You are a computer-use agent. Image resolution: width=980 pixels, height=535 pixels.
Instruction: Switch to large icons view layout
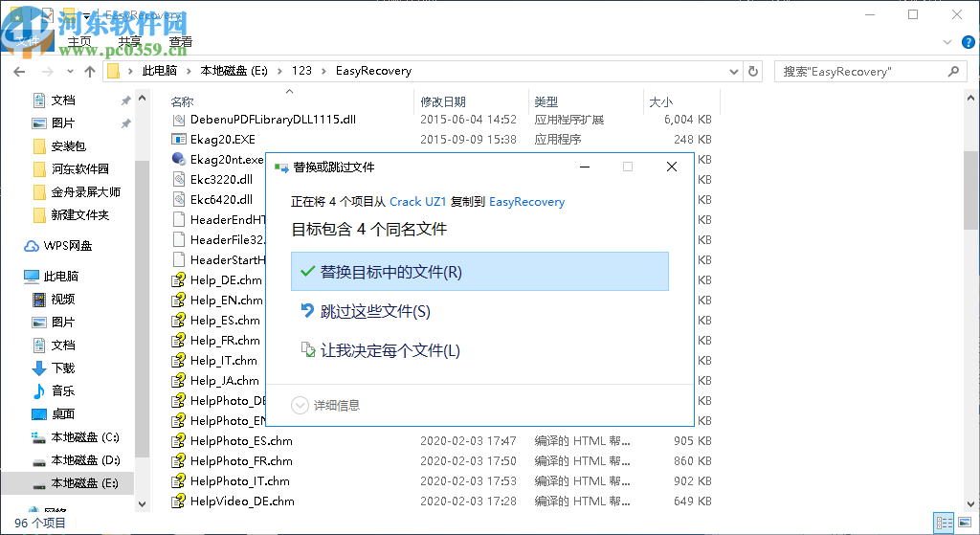coord(965,523)
